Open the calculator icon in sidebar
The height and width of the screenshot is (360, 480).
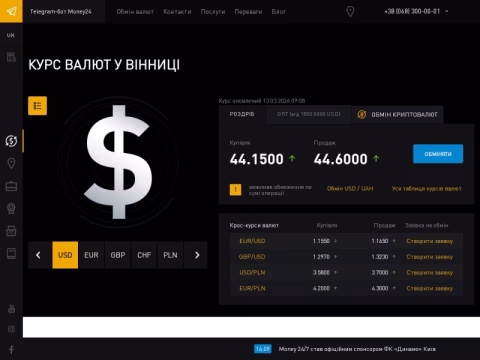(x=11, y=57)
